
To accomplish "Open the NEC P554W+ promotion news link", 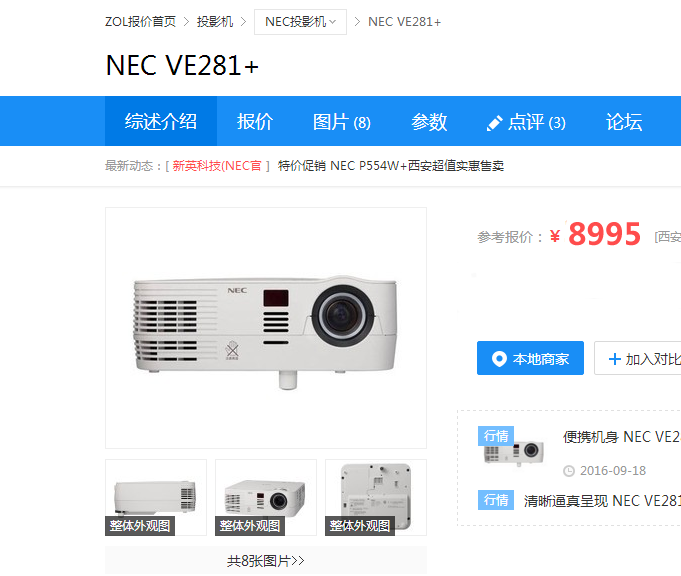I will pyautogui.click(x=391, y=166).
